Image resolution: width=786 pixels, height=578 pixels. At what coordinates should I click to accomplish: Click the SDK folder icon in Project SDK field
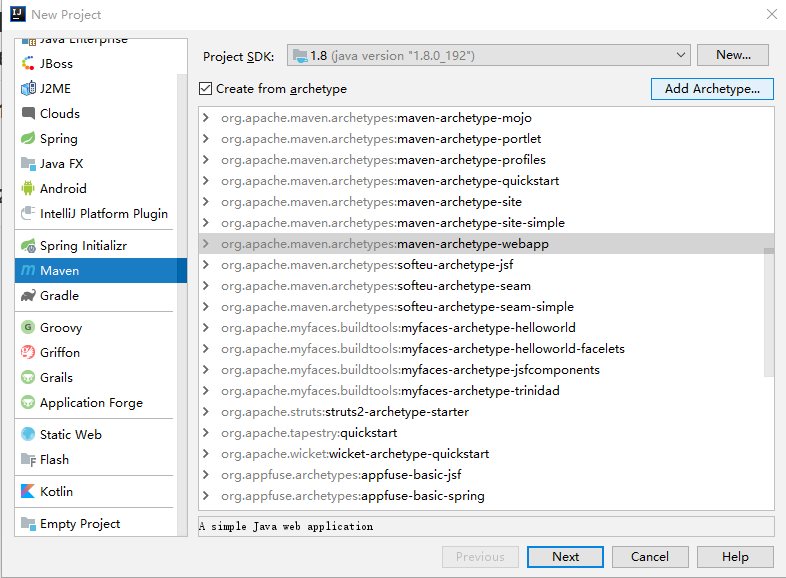tap(300, 56)
